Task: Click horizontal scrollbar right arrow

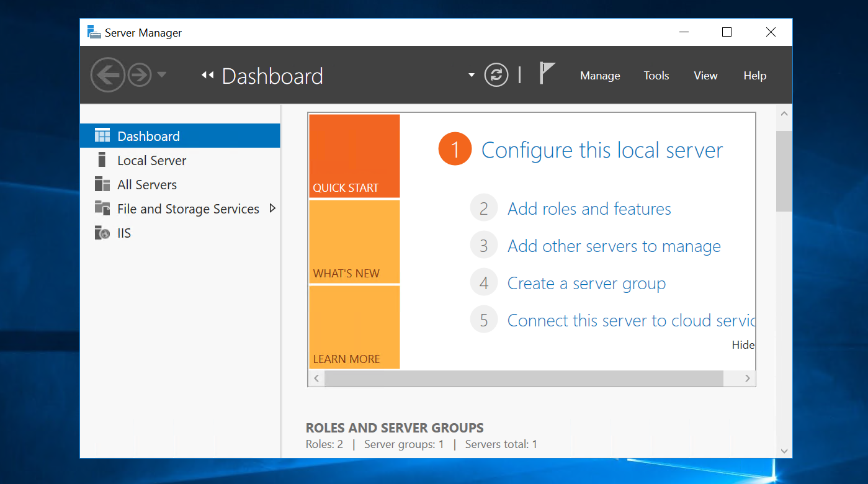Action: (x=748, y=379)
